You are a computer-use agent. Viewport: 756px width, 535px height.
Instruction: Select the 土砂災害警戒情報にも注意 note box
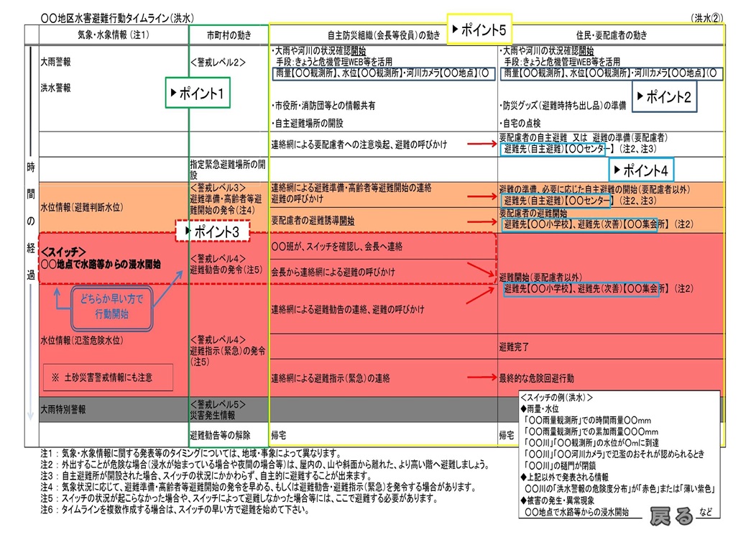[x=106, y=376]
